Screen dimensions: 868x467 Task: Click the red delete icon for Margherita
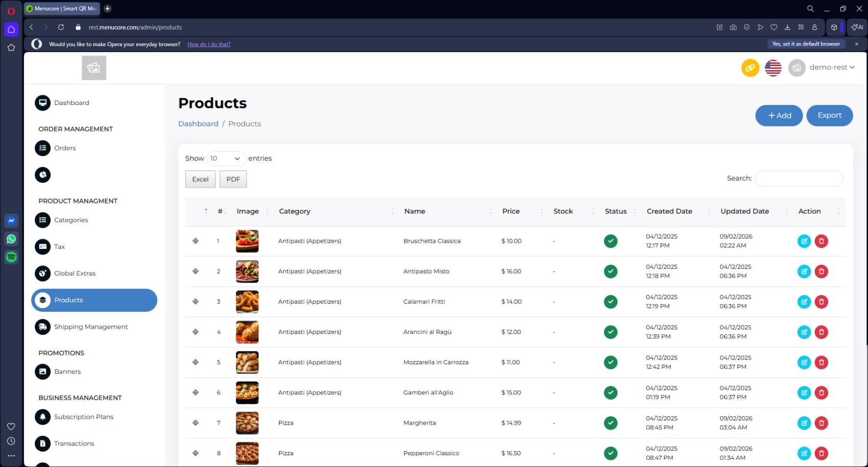click(821, 423)
